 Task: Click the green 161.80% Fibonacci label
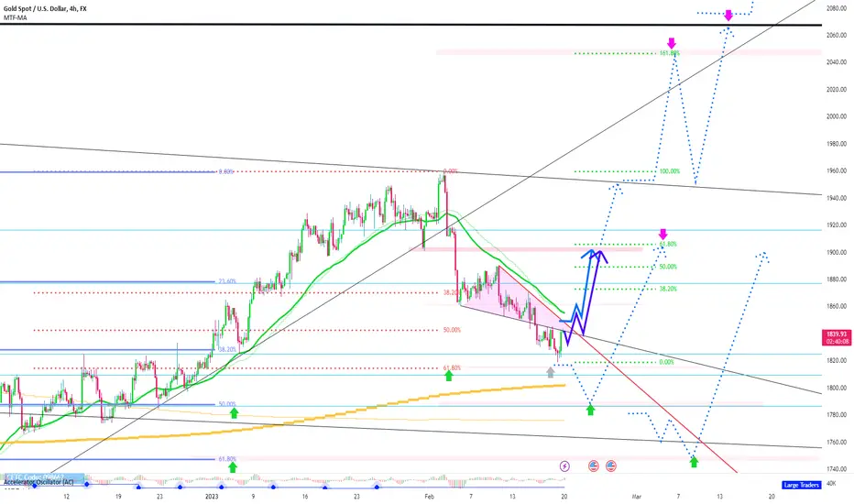(x=670, y=53)
